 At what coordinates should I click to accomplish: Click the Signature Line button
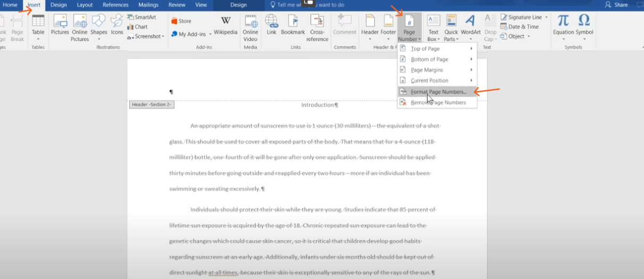pyautogui.click(x=521, y=17)
